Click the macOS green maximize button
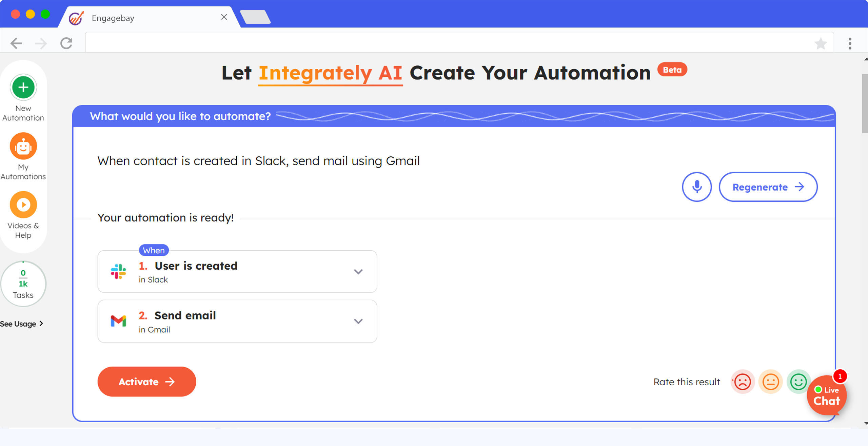 click(x=45, y=14)
